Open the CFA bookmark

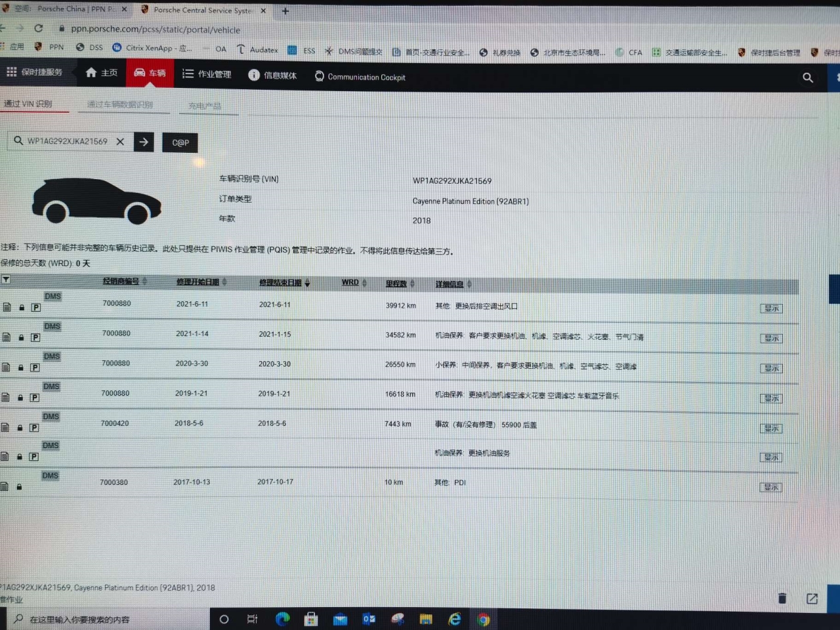(x=629, y=52)
